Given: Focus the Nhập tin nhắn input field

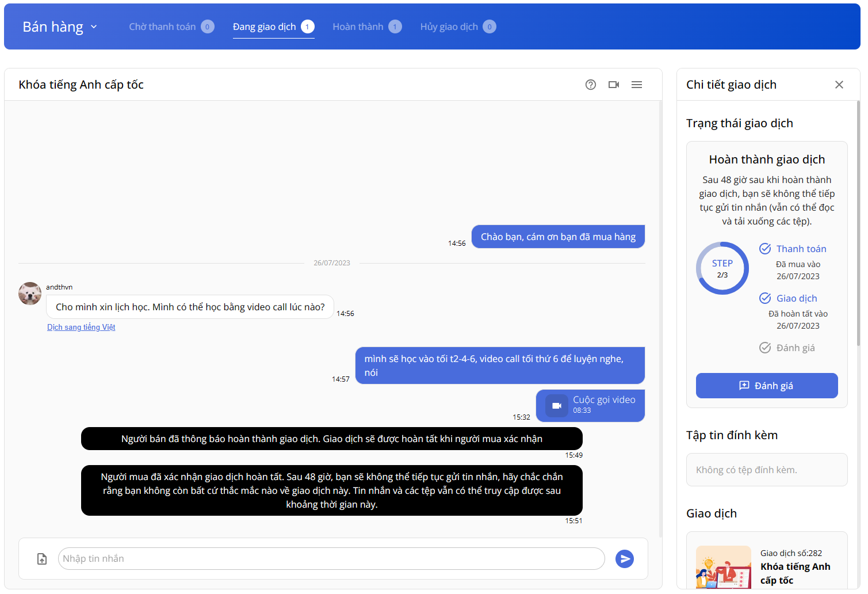Looking at the screenshot, I should pyautogui.click(x=331, y=559).
